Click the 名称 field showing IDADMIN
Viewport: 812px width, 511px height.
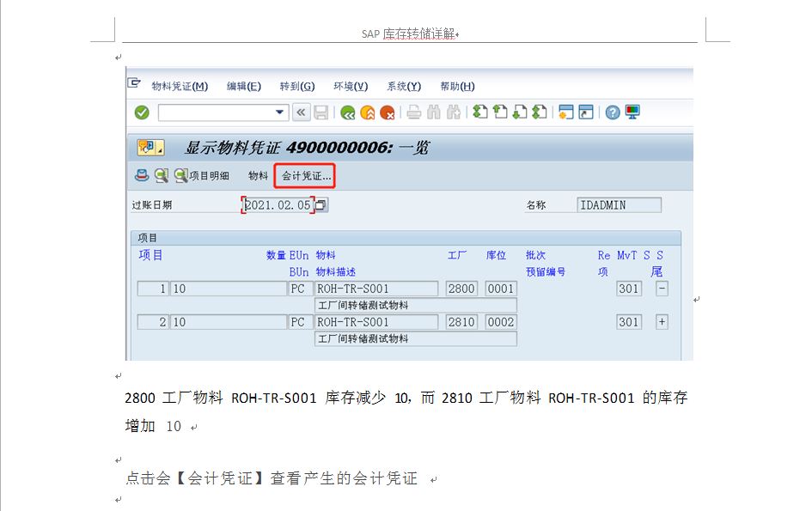(620, 205)
